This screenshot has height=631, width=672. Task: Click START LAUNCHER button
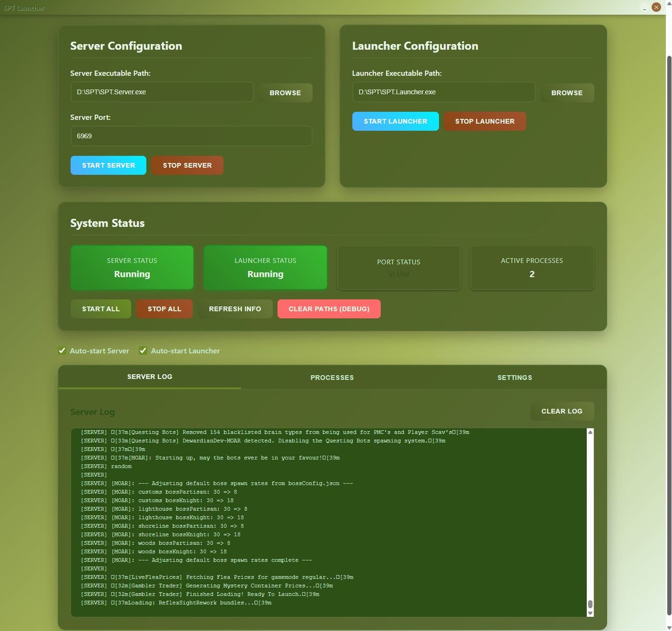point(395,121)
